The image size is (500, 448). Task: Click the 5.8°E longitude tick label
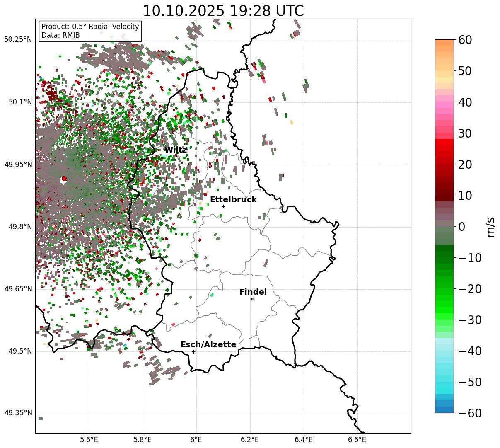(x=143, y=440)
